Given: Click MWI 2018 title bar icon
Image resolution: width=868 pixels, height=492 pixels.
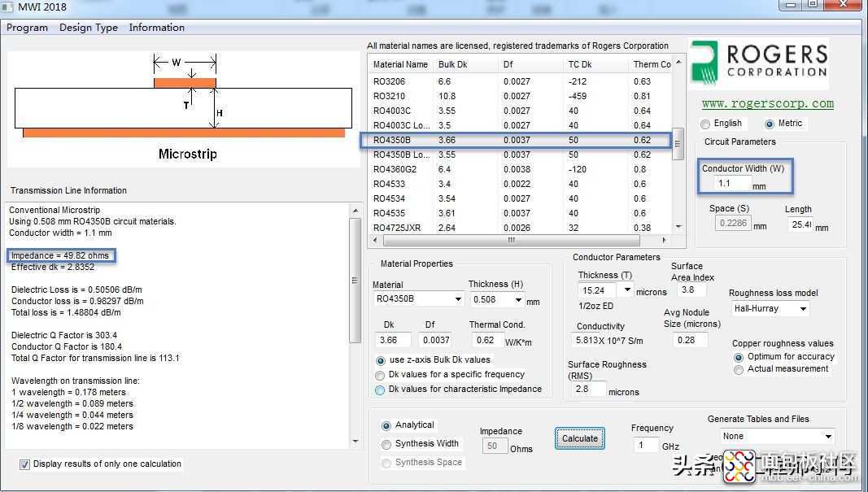Looking at the screenshot, I should 7,7.
